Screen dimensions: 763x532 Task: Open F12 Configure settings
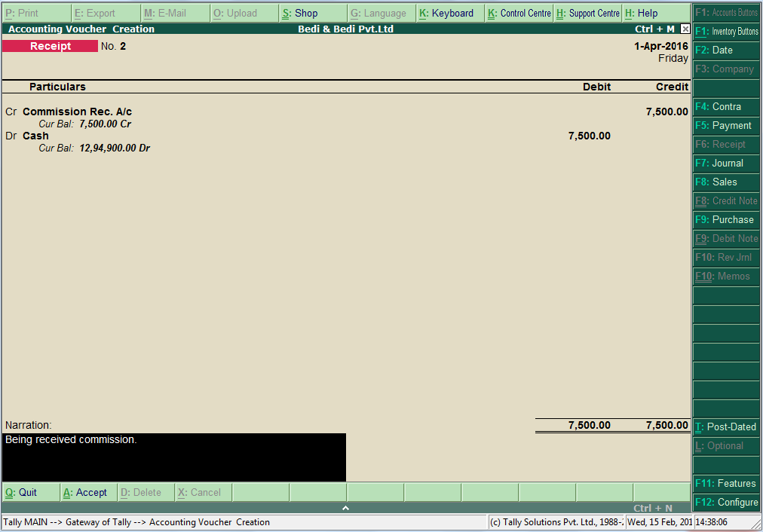pos(725,503)
